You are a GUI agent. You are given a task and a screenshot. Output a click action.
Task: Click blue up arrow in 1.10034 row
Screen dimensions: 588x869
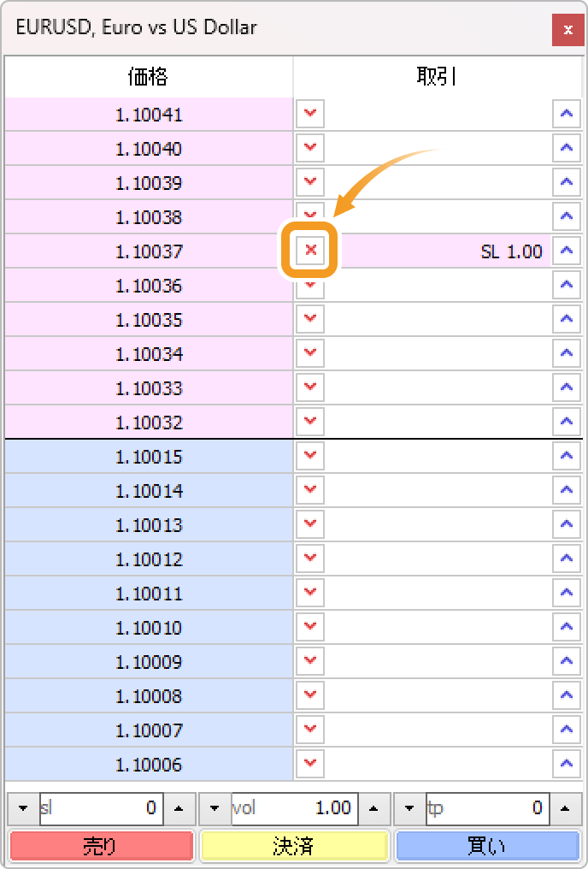[x=566, y=353]
